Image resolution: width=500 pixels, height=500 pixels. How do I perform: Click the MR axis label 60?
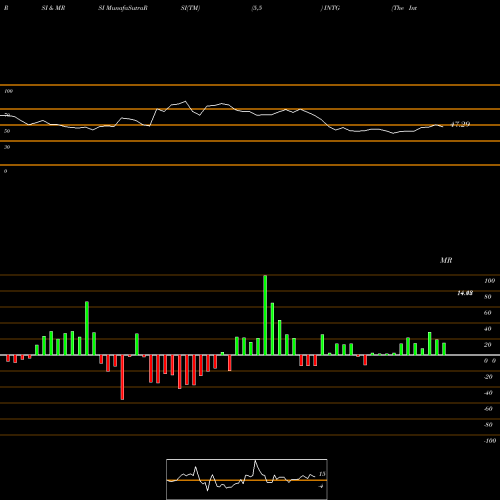(x=488, y=313)
